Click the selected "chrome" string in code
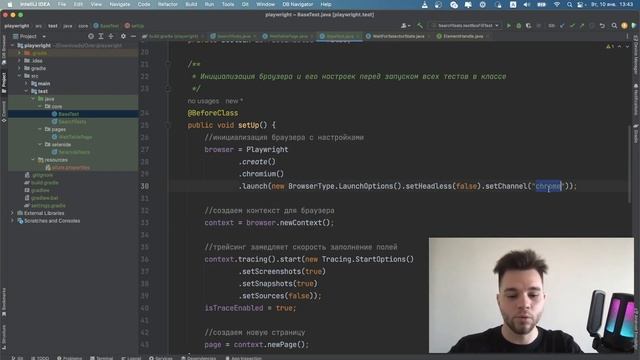Image resolution: width=640 pixels, height=360 pixels. point(549,186)
